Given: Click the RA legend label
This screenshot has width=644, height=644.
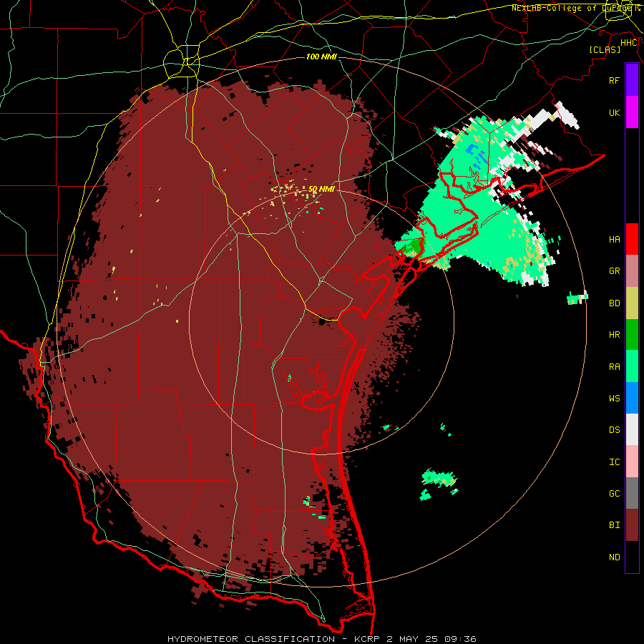Looking at the screenshot, I should [615, 367].
